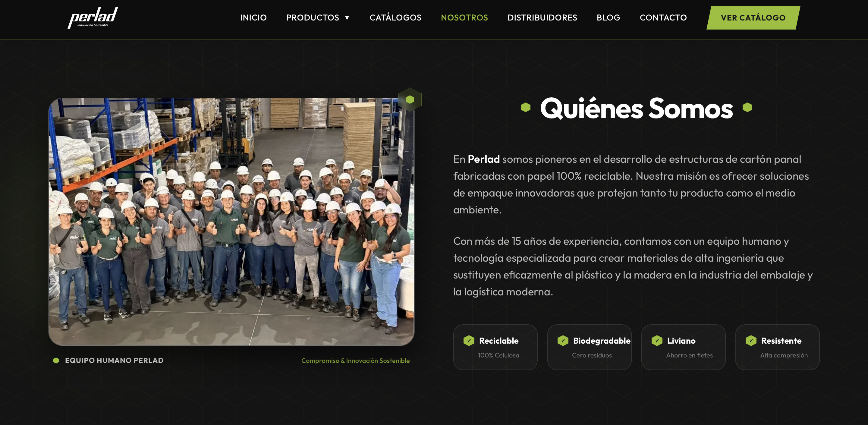Click the Perlad logo in header

click(93, 17)
